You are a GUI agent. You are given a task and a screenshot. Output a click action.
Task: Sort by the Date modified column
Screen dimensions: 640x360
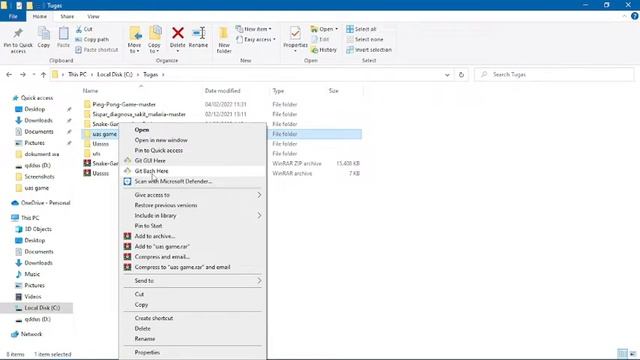[x=222, y=91]
